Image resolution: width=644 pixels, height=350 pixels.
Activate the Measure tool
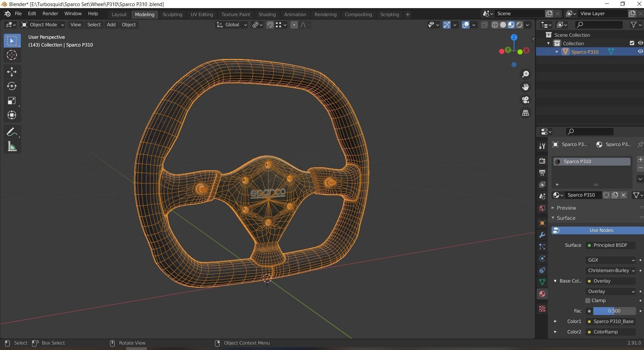pos(12,147)
